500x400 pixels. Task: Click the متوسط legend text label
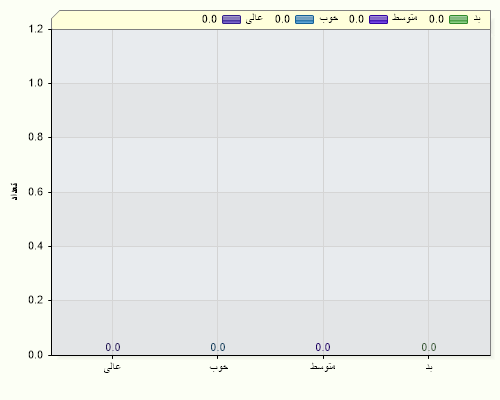(405, 18)
